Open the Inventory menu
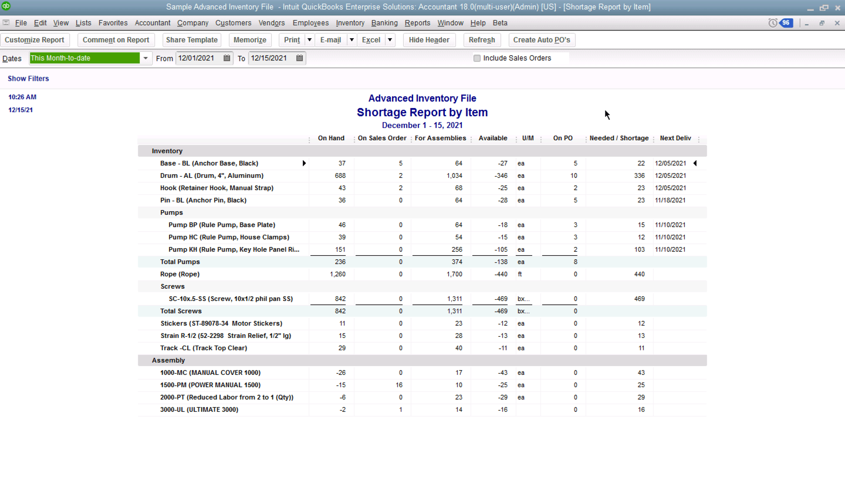The height and width of the screenshot is (504, 845). click(350, 23)
